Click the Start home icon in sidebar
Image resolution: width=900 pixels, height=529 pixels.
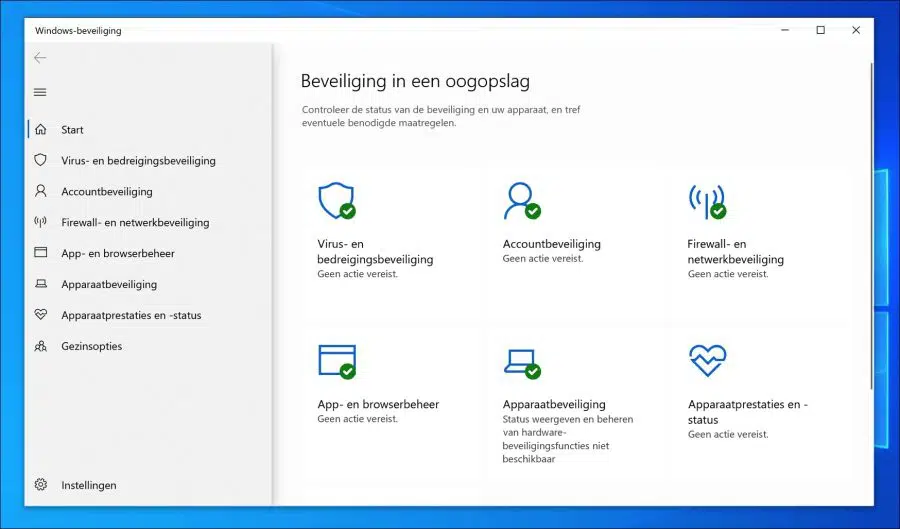point(41,129)
